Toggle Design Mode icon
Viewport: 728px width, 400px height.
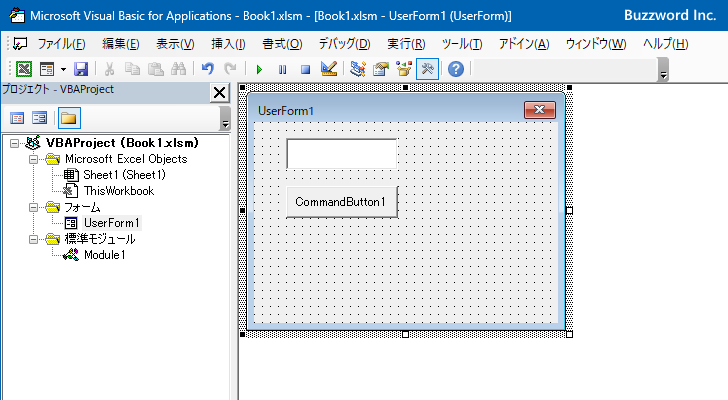[329, 69]
